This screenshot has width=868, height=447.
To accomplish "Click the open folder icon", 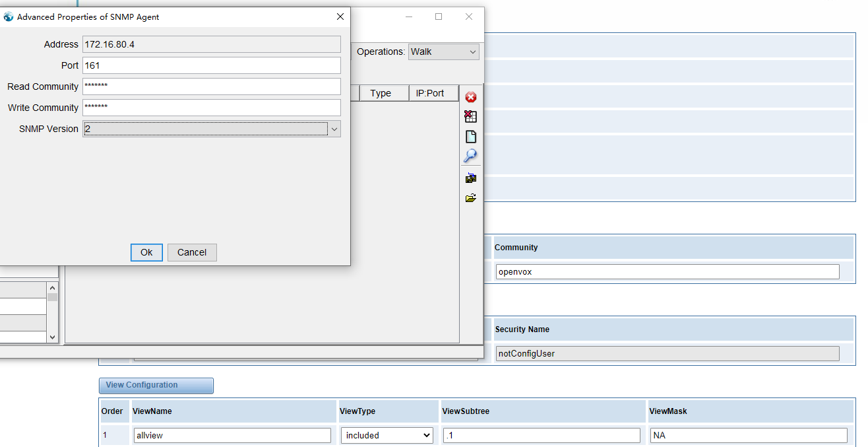I will pyautogui.click(x=471, y=197).
